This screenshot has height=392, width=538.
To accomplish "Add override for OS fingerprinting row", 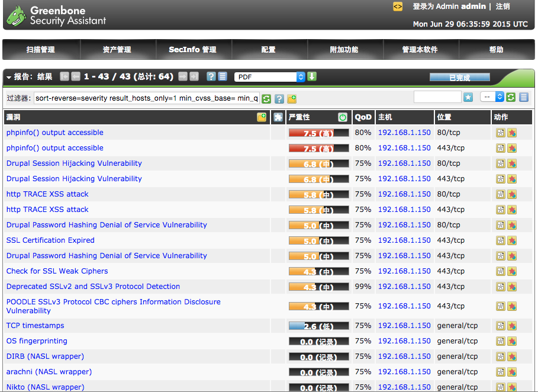I will [x=512, y=341].
